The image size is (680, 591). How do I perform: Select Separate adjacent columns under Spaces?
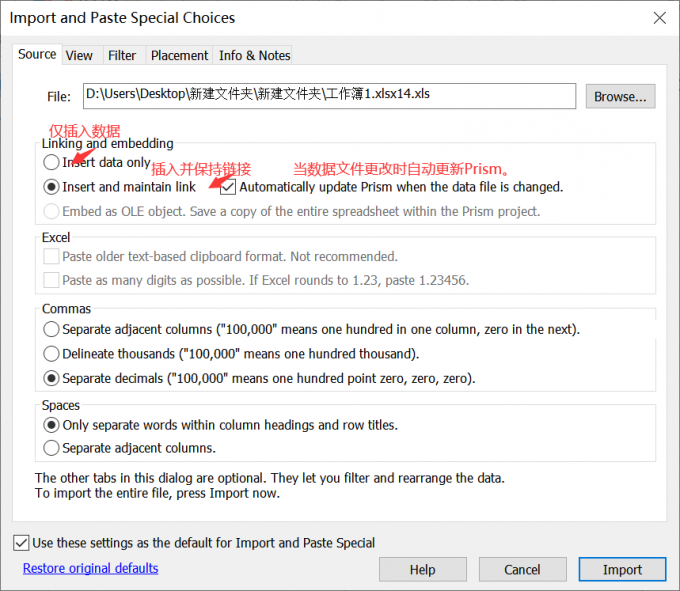pos(51,448)
